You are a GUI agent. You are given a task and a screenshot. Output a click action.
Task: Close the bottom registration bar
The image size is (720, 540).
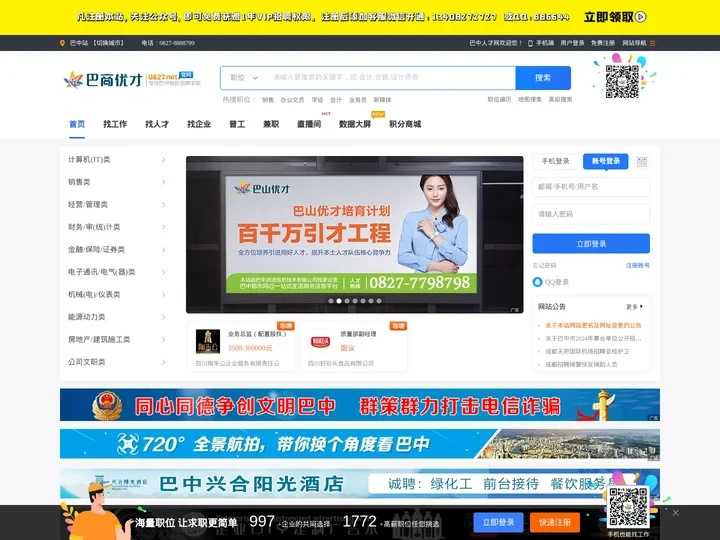675,512
